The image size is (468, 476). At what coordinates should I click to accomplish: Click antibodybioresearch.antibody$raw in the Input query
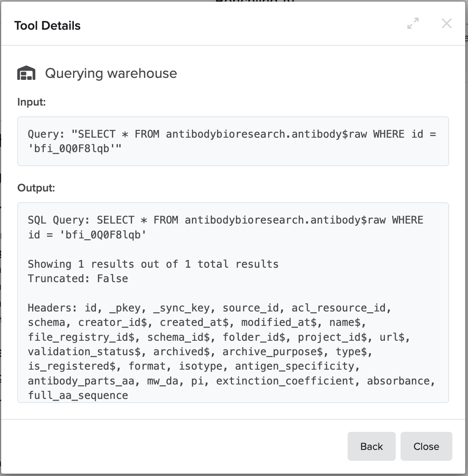coord(266,134)
